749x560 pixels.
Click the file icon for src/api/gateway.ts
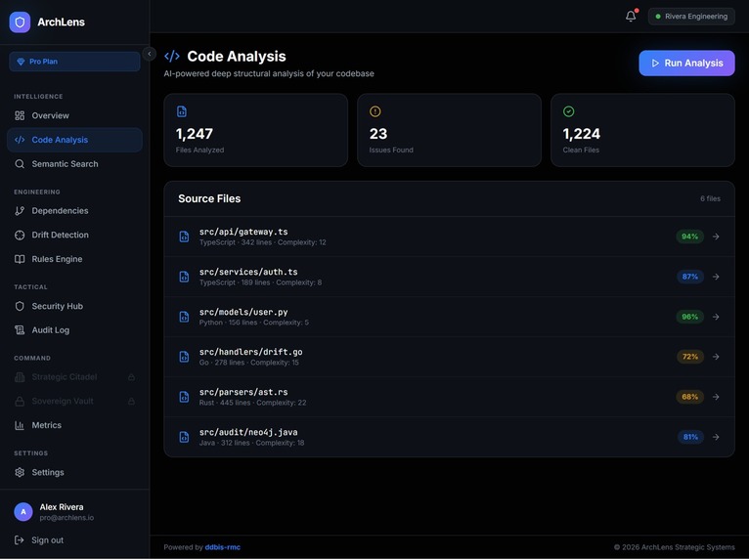[184, 237]
